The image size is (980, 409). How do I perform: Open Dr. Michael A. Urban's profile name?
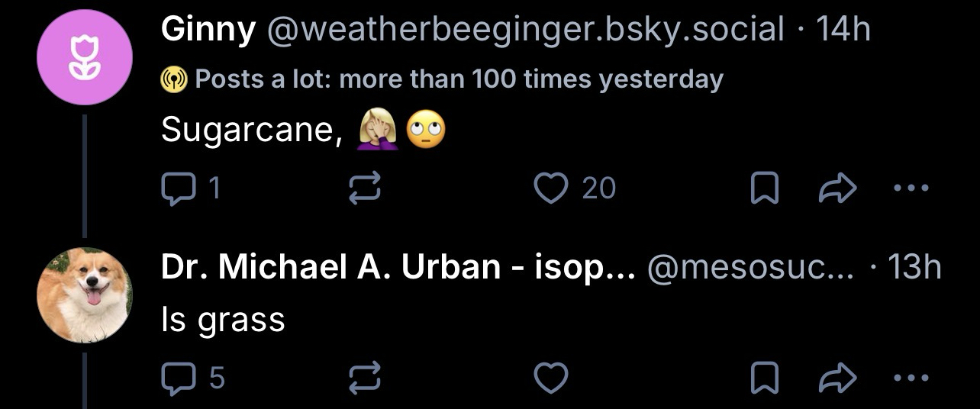point(397,268)
